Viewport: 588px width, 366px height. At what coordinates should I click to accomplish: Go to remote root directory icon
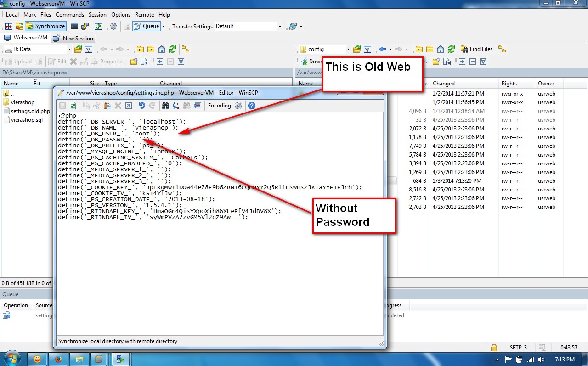pyautogui.click(x=429, y=49)
